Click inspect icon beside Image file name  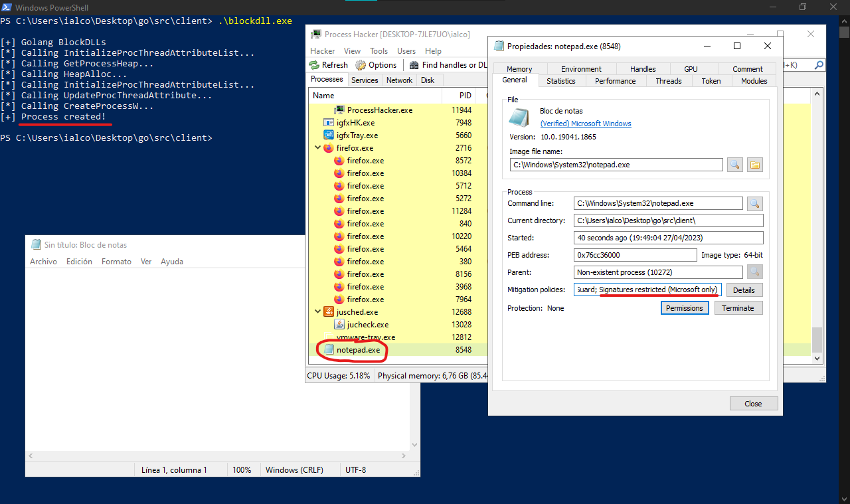click(734, 165)
